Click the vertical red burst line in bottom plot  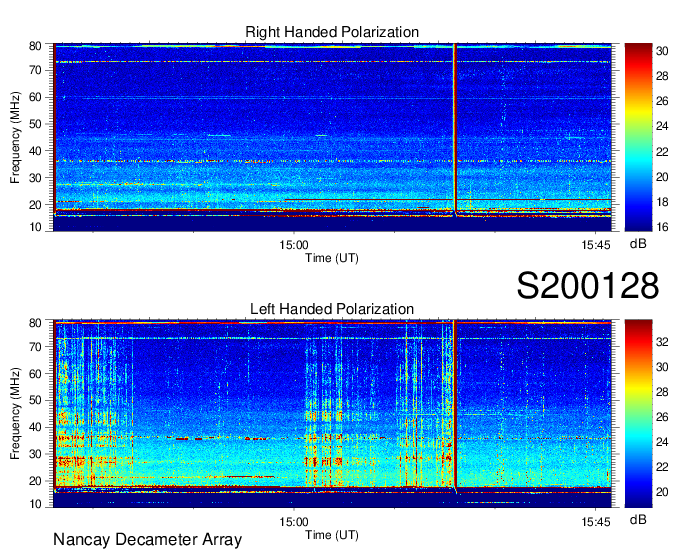click(x=455, y=405)
